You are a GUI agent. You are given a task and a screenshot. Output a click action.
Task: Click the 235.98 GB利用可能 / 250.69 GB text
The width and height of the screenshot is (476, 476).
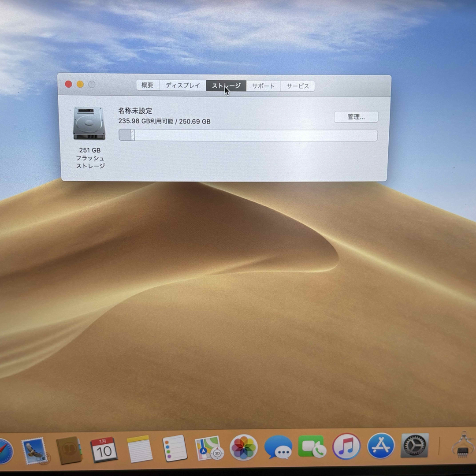pyautogui.click(x=164, y=122)
